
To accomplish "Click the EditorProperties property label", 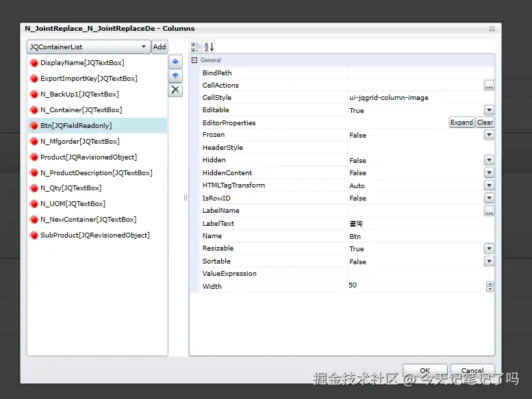I will [229, 123].
